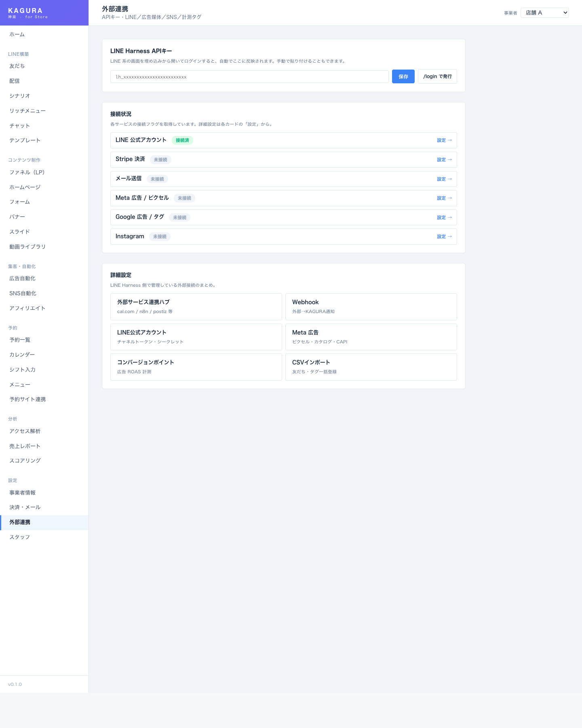Open the 事業者 store dropdown
The image size is (582, 728).
pyautogui.click(x=544, y=13)
